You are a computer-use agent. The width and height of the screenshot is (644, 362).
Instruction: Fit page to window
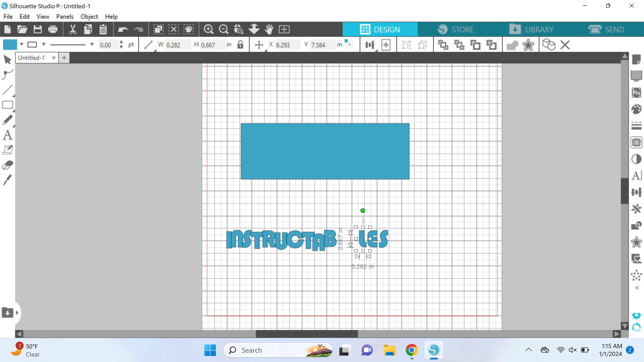click(284, 30)
